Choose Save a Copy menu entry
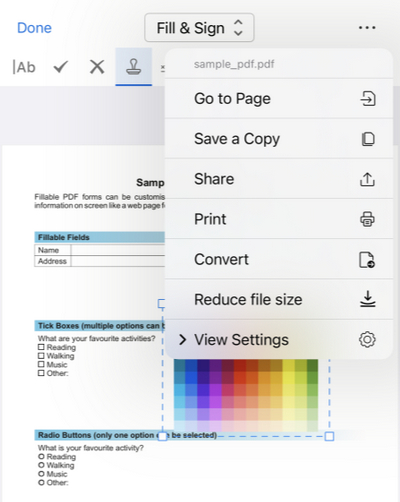400x502 pixels. (x=279, y=139)
